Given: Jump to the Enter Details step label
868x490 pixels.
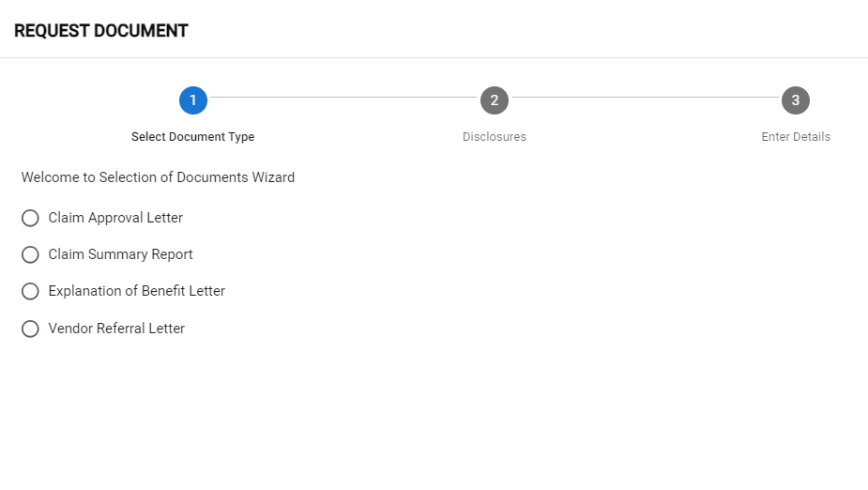Looking at the screenshot, I should [796, 137].
